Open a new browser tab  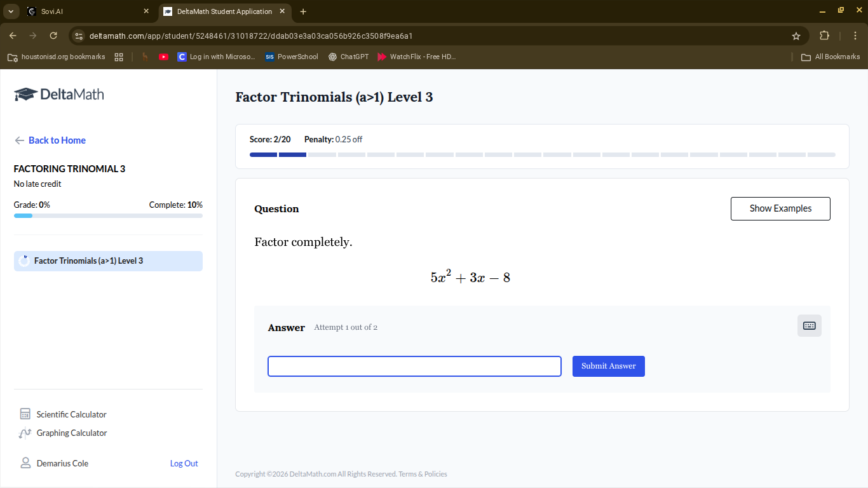click(x=303, y=11)
